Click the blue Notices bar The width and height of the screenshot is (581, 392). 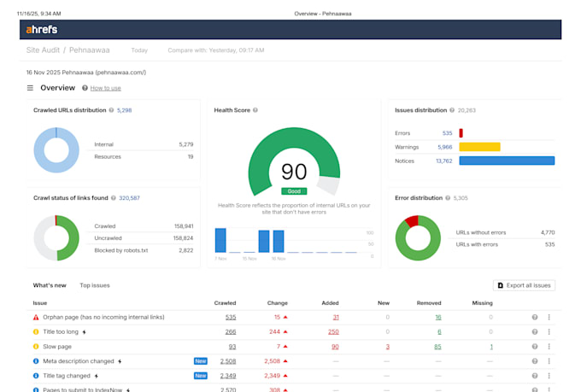coord(507,161)
